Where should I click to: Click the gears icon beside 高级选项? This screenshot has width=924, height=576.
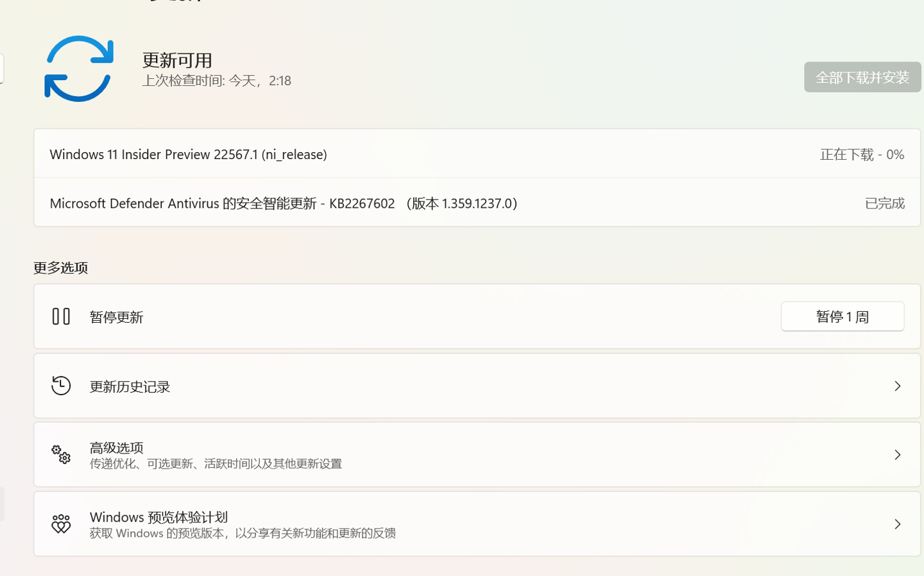coord(61,454)
